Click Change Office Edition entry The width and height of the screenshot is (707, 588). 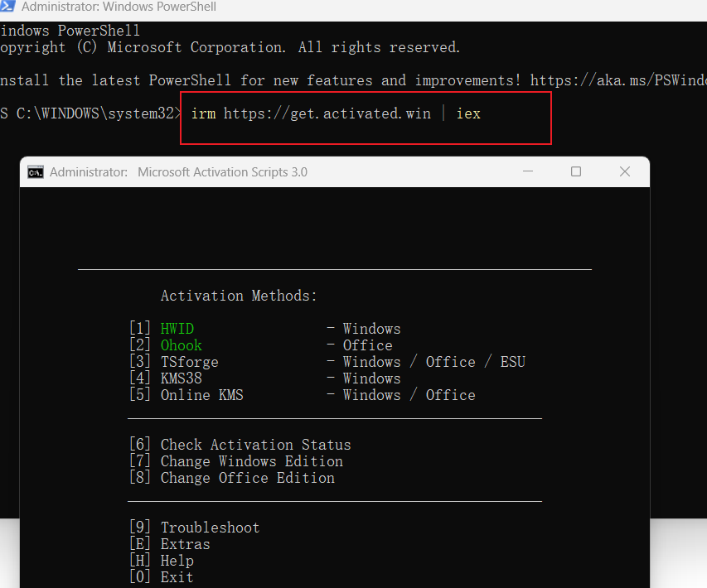tap(232, 478)
